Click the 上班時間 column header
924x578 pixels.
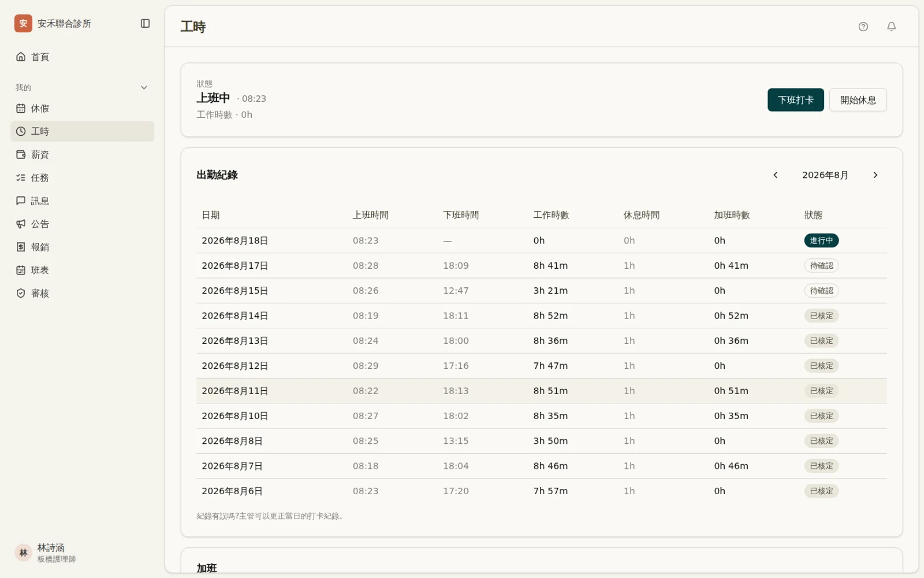click(371, 215)
